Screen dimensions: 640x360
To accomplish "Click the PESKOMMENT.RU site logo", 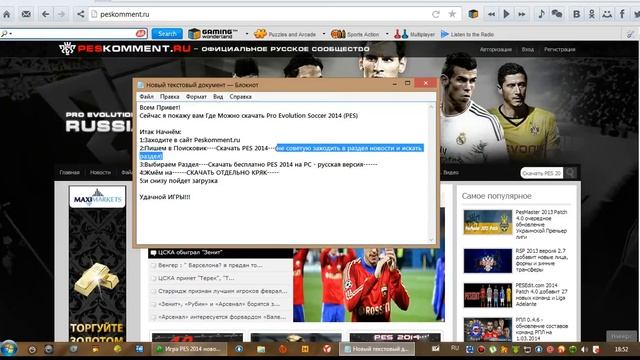I will (x=125, y=49).
